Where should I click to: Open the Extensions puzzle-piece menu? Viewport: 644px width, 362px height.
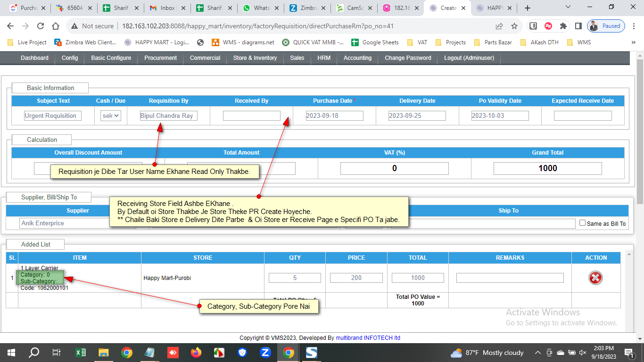563,26
